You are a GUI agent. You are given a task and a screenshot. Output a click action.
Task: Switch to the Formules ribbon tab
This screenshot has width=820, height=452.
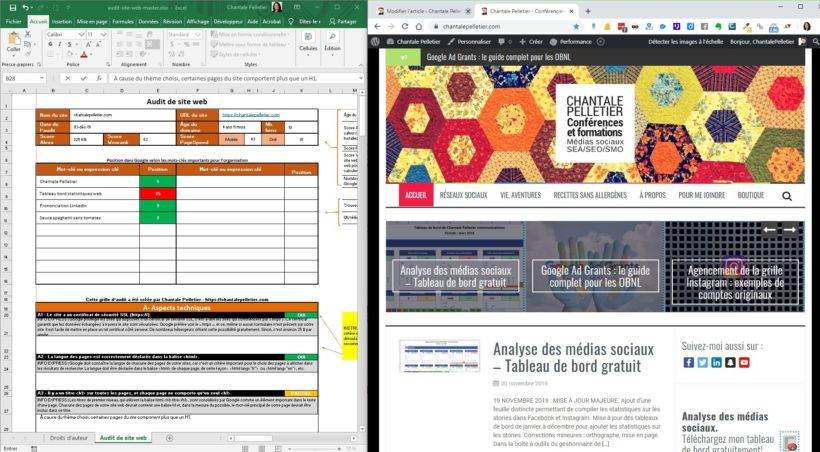click(123, 21)
